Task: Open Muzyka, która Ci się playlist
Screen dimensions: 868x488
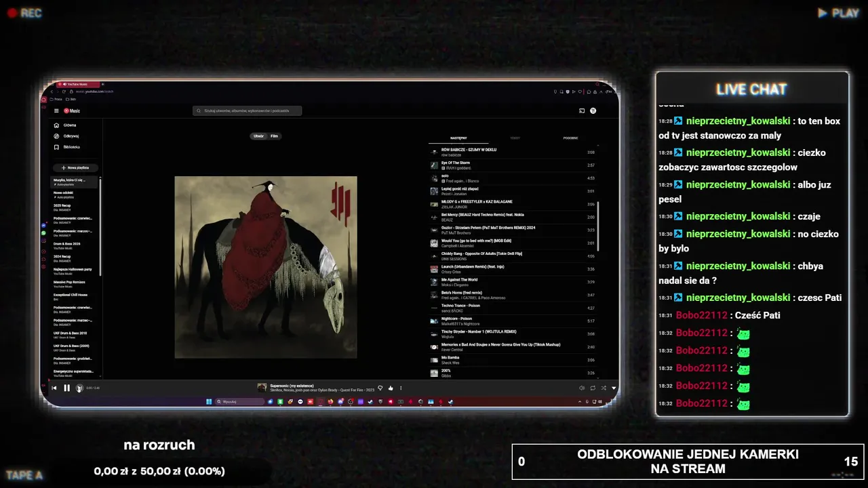Action: 75,182
